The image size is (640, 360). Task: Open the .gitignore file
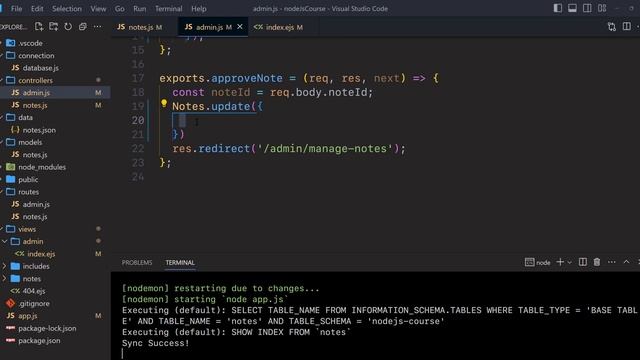coord(34,304)
